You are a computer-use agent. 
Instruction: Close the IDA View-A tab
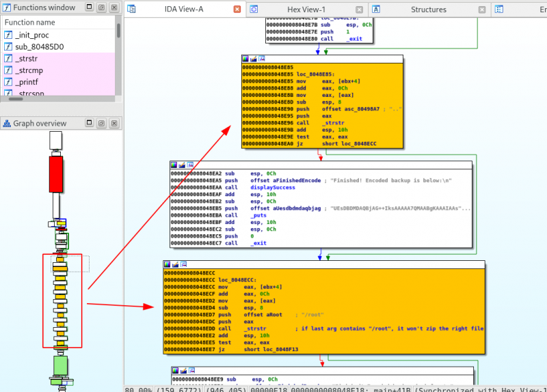(x=237, y=10)
